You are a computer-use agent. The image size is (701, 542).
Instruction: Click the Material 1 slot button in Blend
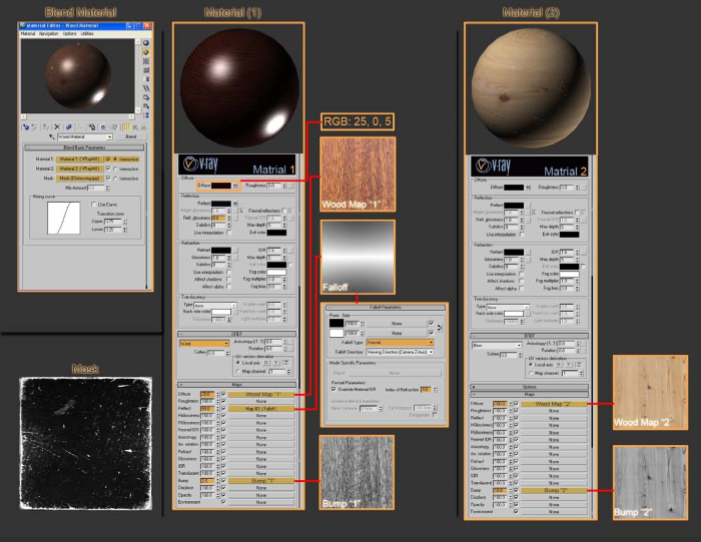coord(80,159)
